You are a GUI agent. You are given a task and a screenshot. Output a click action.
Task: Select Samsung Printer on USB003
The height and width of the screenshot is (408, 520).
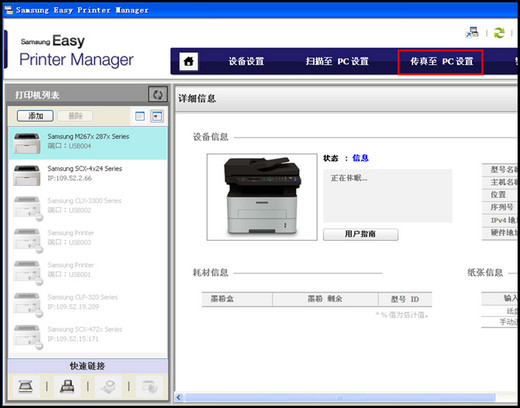click(88, 239)
